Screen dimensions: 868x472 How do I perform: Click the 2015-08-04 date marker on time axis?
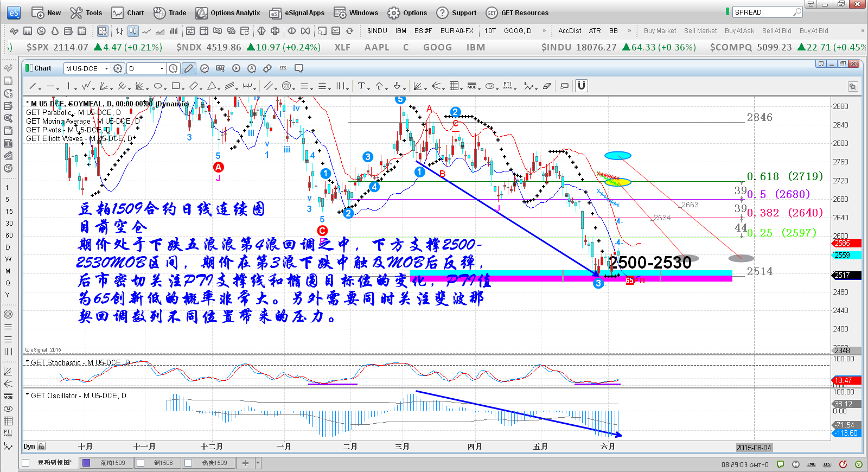[x=754, y=448]
